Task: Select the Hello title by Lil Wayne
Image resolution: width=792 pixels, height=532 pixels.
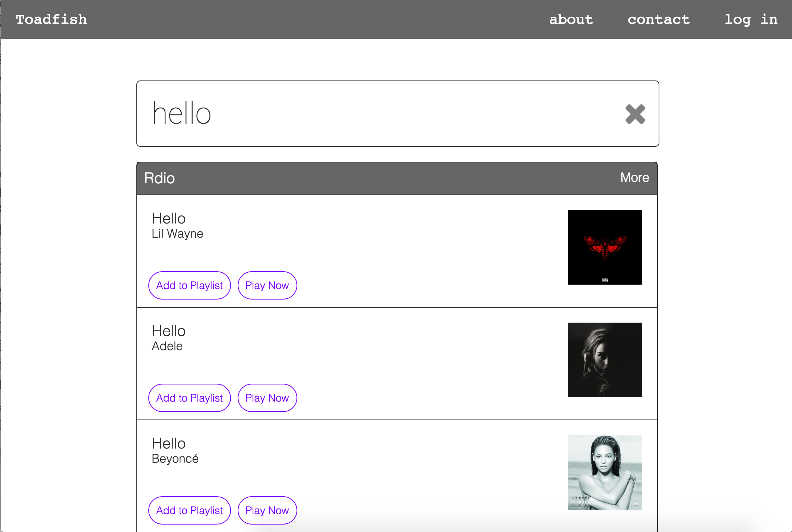Action: [168, 218]
